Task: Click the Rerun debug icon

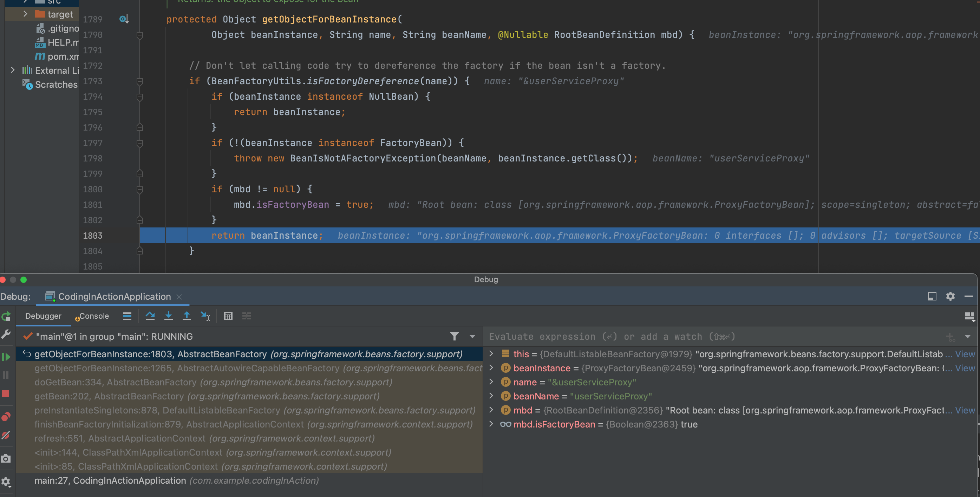Action: (x=6, y=316)
